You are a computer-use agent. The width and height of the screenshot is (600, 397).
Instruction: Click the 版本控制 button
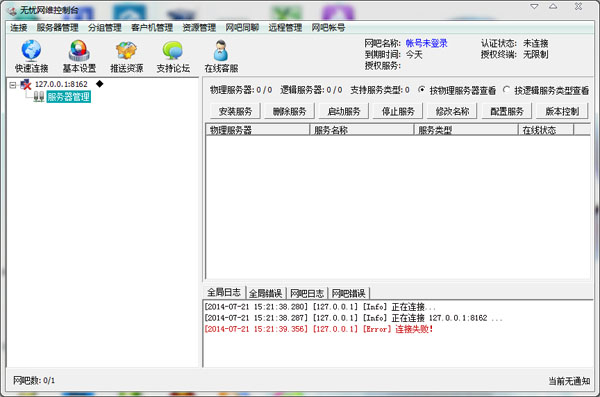point(562,111)
